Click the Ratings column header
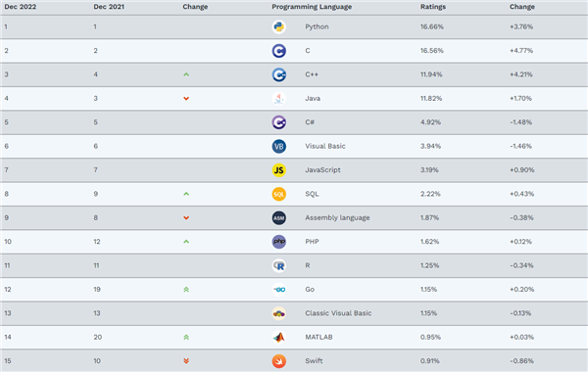This screenshot has height=372, width=588. pos(433,7)
